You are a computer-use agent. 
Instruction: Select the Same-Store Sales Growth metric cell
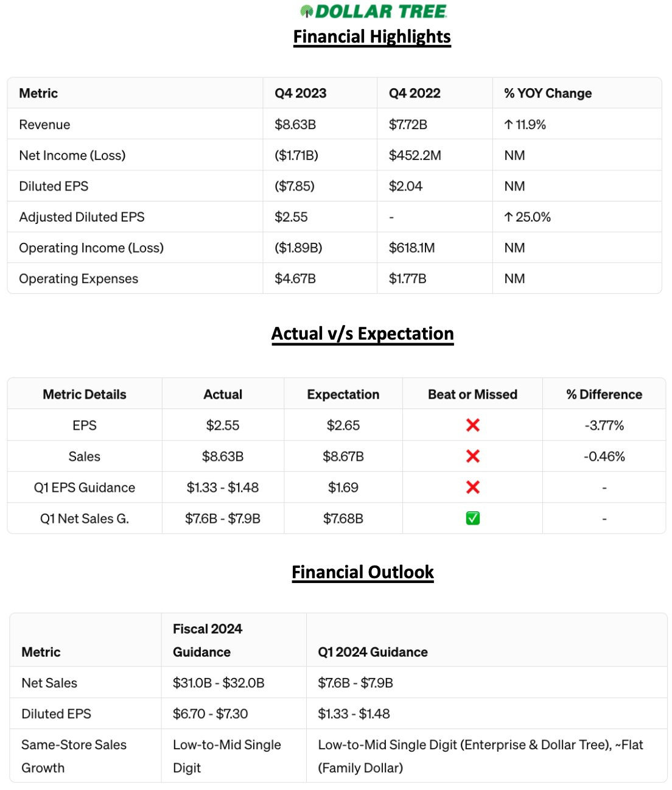point(74,756)
